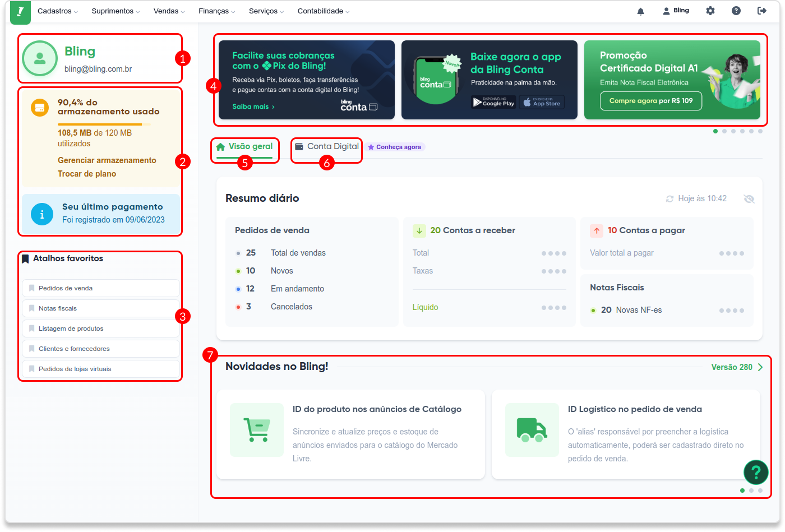Expand the Serviços menu
The height and width of the screenshot is (532, 785).
pos(266,11)
